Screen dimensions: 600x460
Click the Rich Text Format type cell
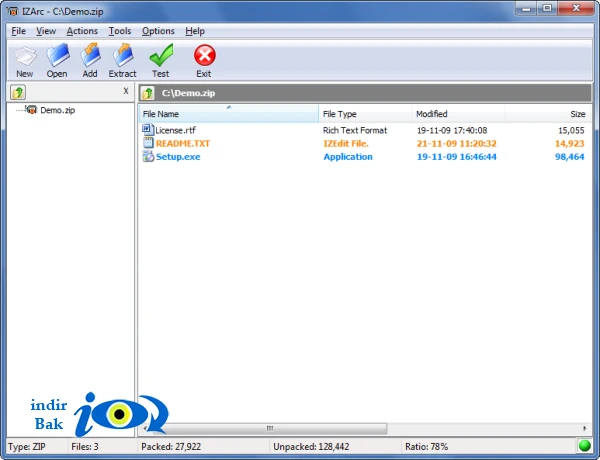click(355, 130)
